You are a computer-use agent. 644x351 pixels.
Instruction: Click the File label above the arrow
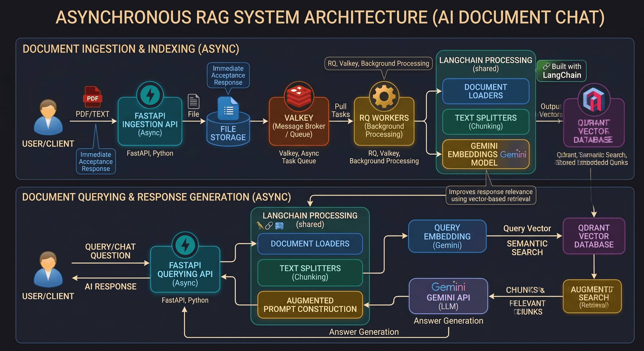click(193, 114)
